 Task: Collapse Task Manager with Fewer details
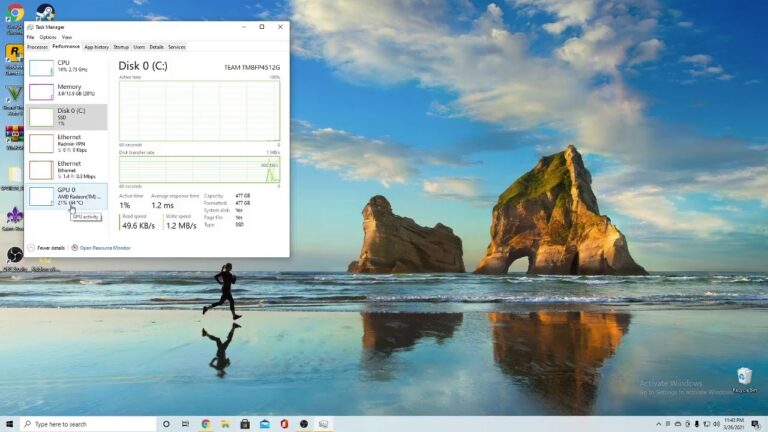tap(46, 247)
